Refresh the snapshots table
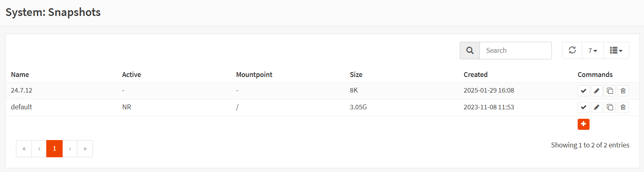The image size is (644, 172). pos(572,50)
